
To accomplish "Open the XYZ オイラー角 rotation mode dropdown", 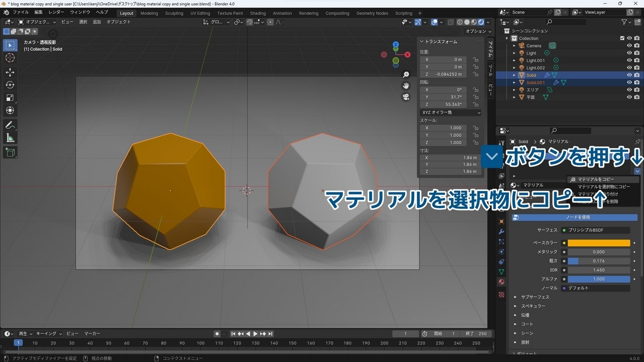I will (450, 112).
